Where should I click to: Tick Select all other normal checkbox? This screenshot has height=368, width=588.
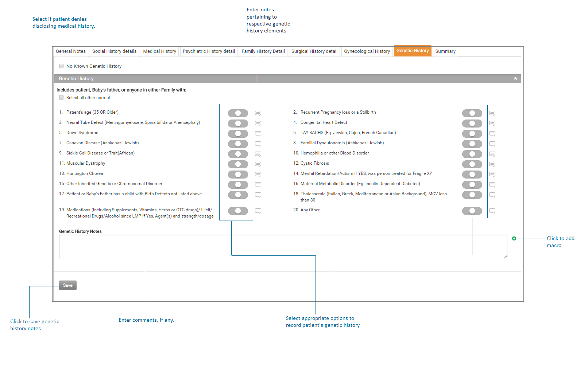point(61,97)
